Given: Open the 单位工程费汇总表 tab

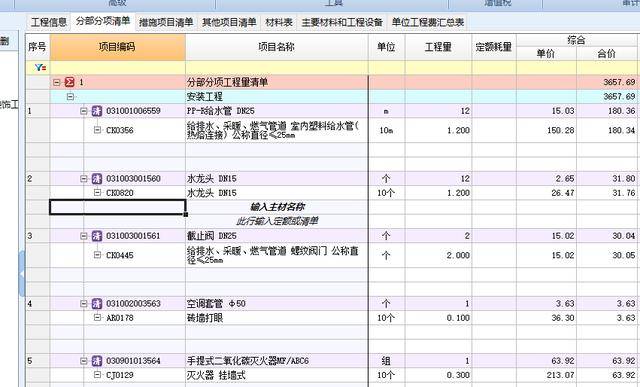Looking at the screenshot, I should (428, 22).
